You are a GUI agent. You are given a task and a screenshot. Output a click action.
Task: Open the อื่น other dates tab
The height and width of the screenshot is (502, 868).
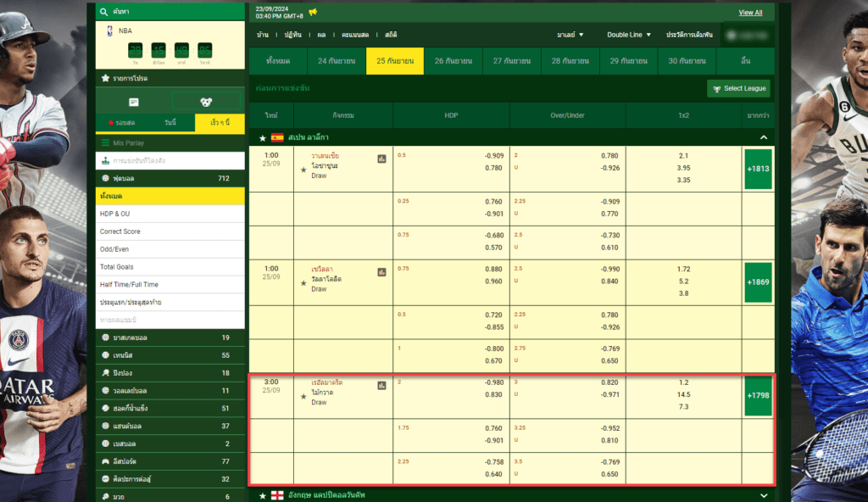coord(745,61)
